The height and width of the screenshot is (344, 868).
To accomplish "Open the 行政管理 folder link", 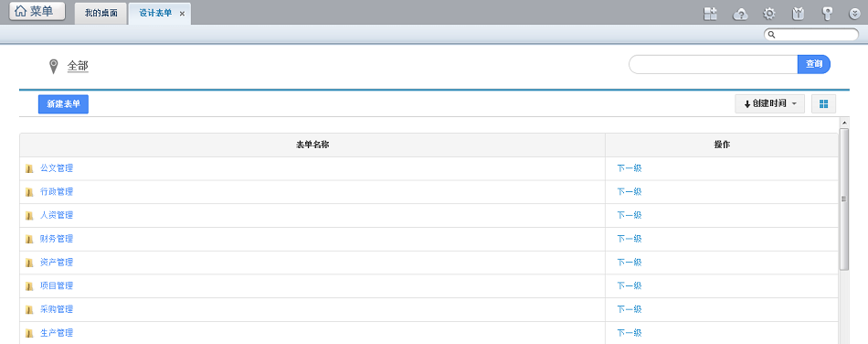I will tap(57, 191).
